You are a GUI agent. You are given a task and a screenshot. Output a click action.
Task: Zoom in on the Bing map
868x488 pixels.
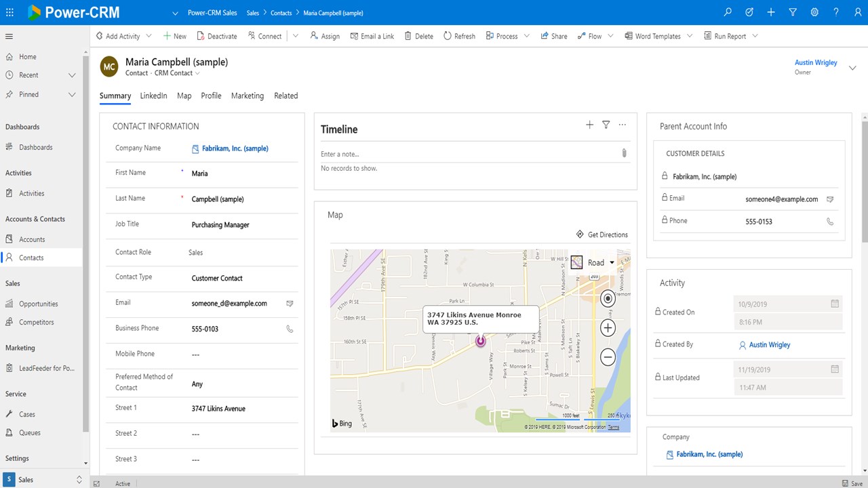pos(608,328)
